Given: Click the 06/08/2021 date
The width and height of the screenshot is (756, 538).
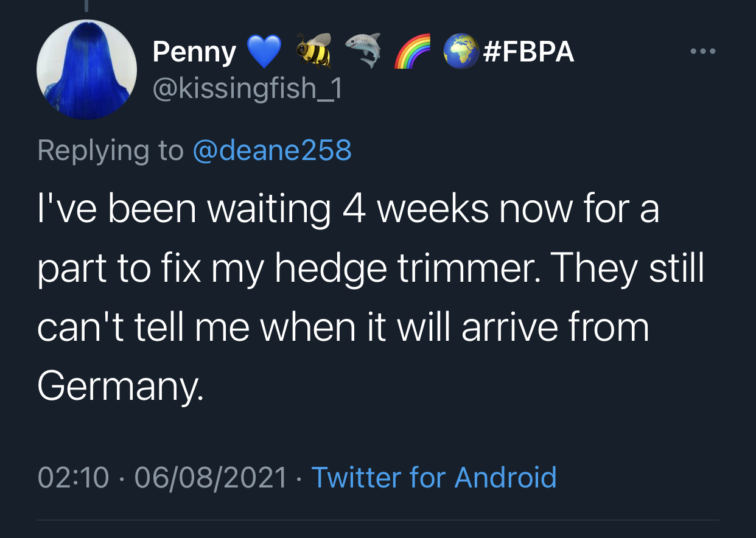Looking at the screenshot, I should point(211,477).
